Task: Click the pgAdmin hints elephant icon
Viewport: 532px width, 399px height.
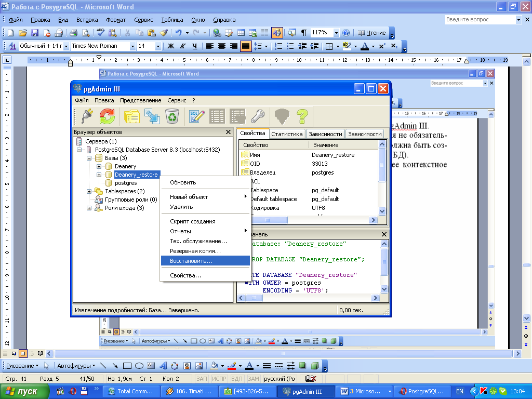Action: point(282,116)
